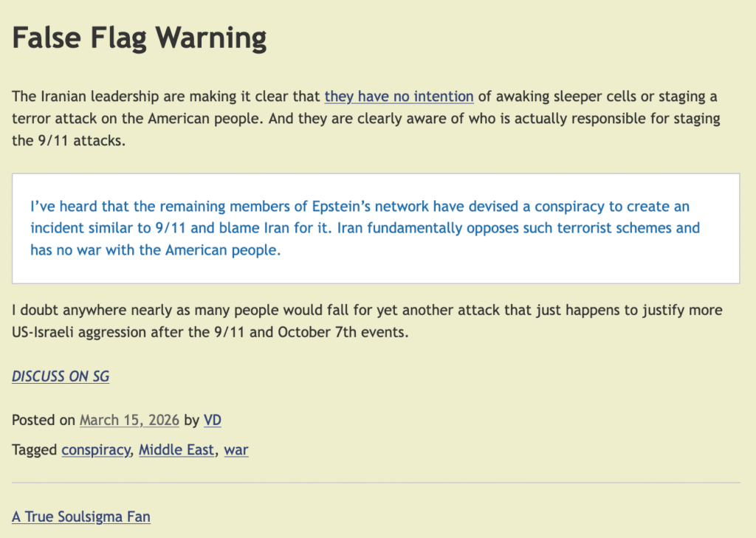Click the war tag link
Image resolution: width=756 pixels, height=538 pixels.
tap(236, 449)
